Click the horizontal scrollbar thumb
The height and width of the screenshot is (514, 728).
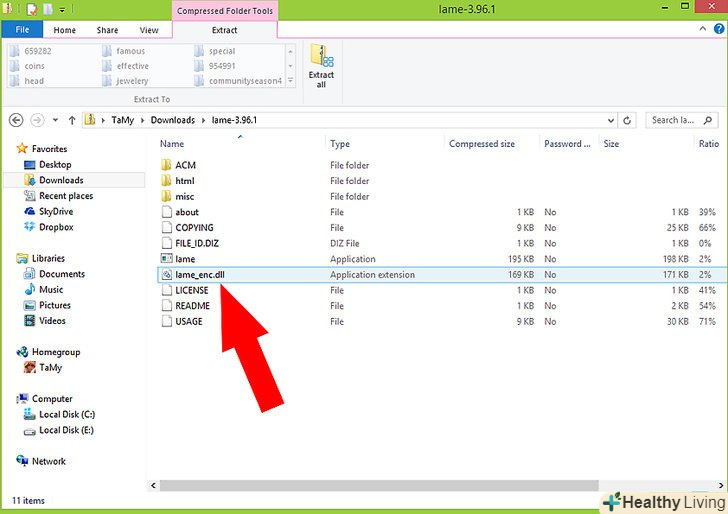tap(379, 485)
